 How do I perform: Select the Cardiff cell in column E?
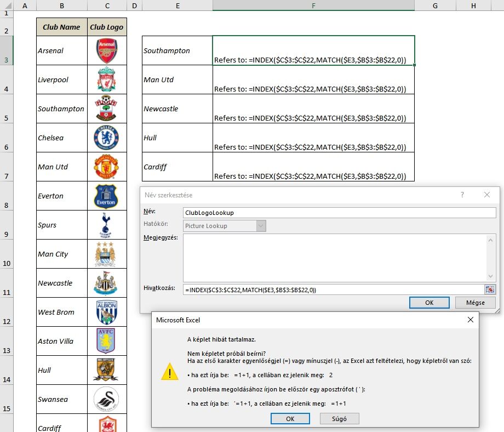(177, 167)
